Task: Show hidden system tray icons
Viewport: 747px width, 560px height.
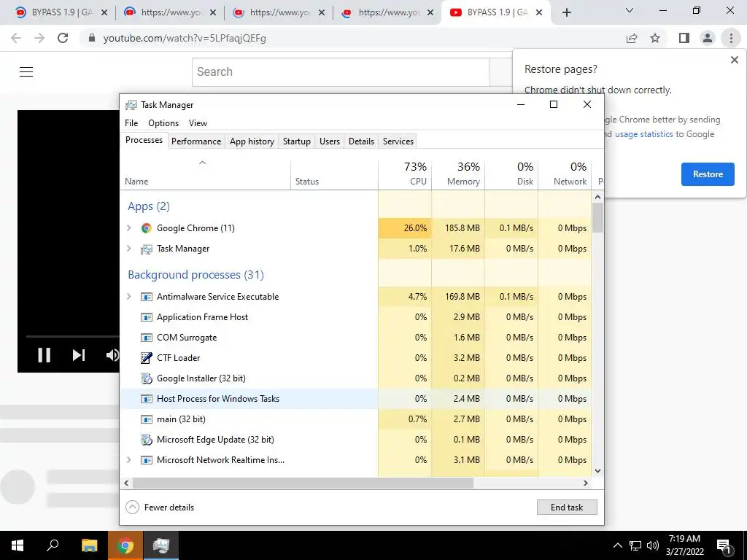Action: pos(617,545)
